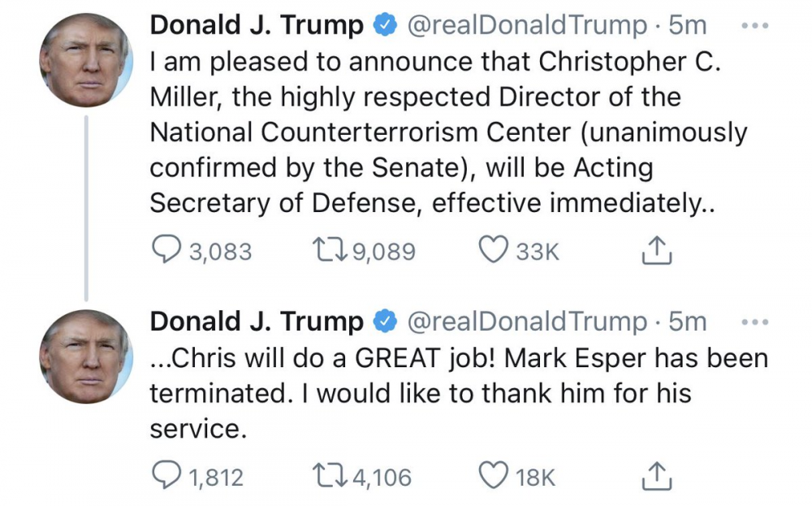
Task: Click @realDonaldTrump handle in the first tweet
Action: click(527, 26)
